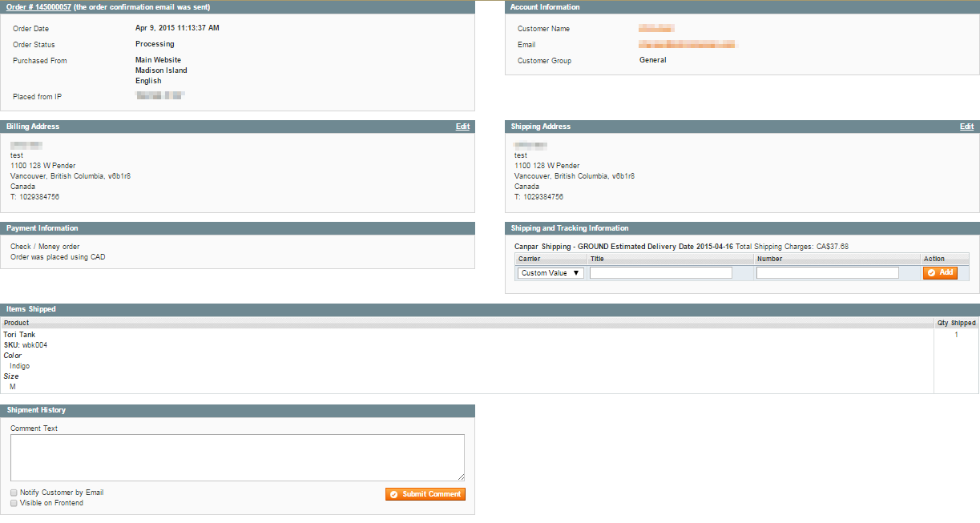Open the Carrier Custom Value dropdown
The width and height of the screenshot is (980, 523).
coord(550,273)
